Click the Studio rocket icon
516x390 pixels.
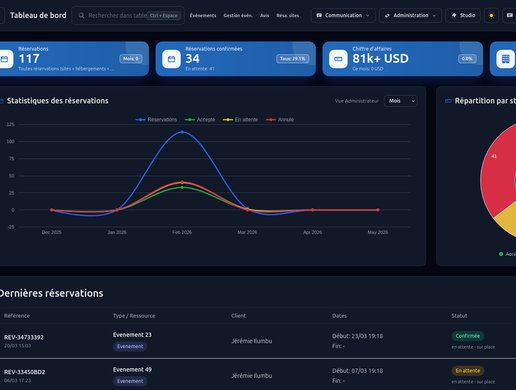[x=454, y=15]
